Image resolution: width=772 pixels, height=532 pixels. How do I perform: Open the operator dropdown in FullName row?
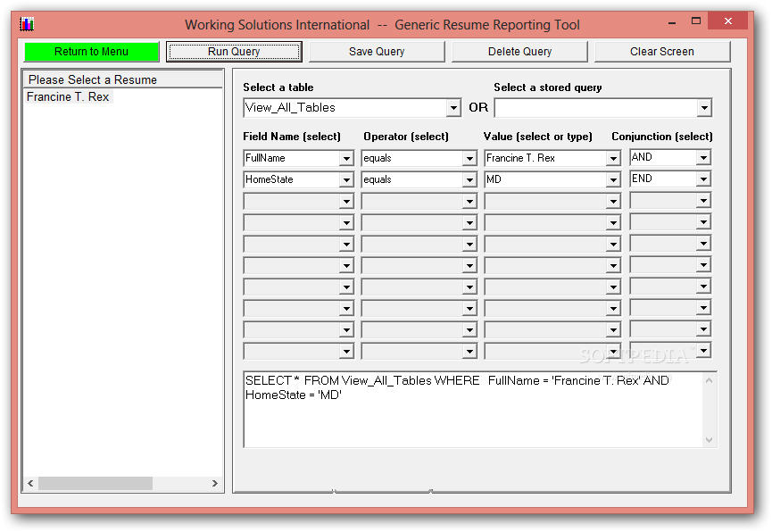pyautogui.click(x=469, y=158)
